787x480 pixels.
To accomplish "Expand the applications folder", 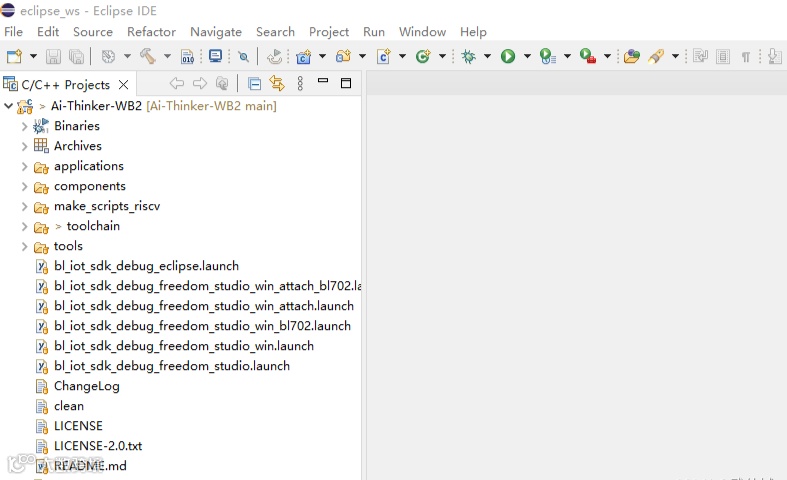I will [x=24, y=166].
